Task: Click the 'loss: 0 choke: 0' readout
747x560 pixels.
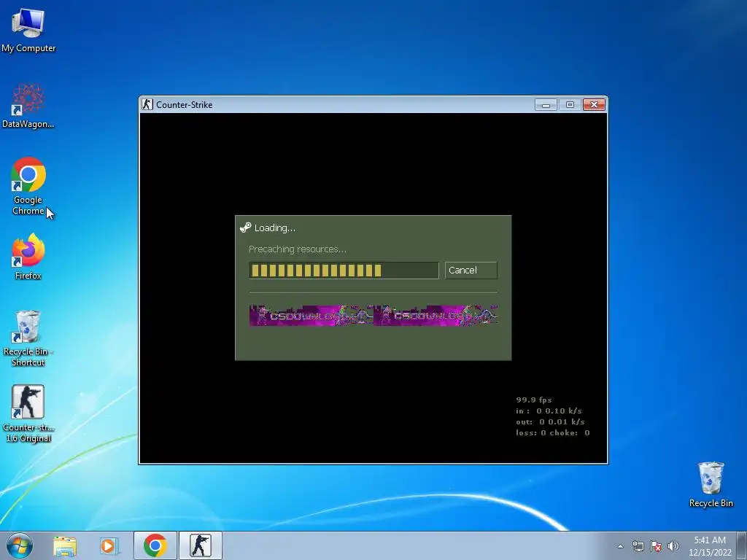Action: (x=553, y=433)
